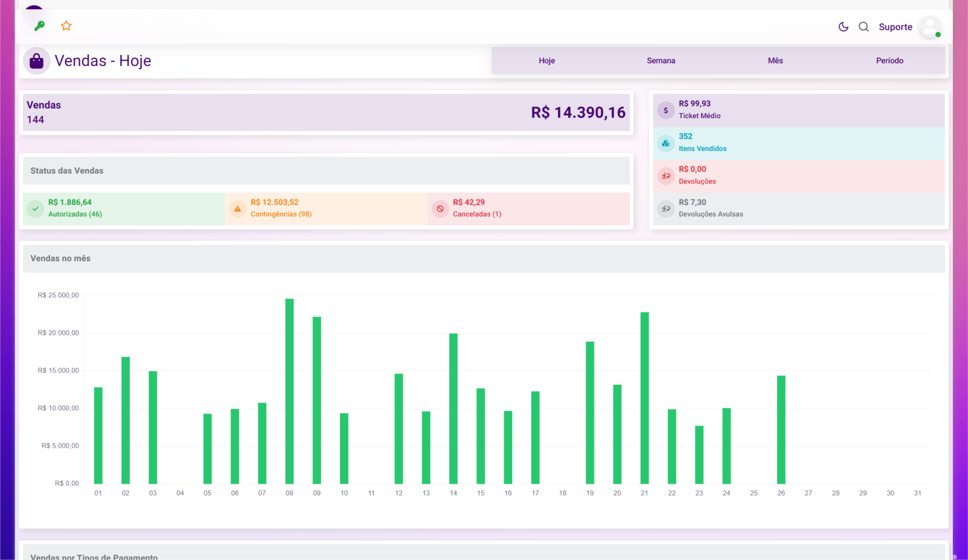Click the chart bar for day 12
The height and width of the screenshot is (560, 968).
[x=399, y=429]
